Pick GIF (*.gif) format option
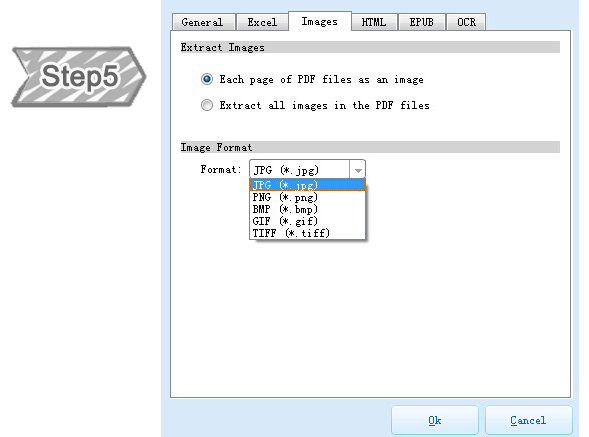The height and width of the screenshot is (437, 589). (307, 221)
